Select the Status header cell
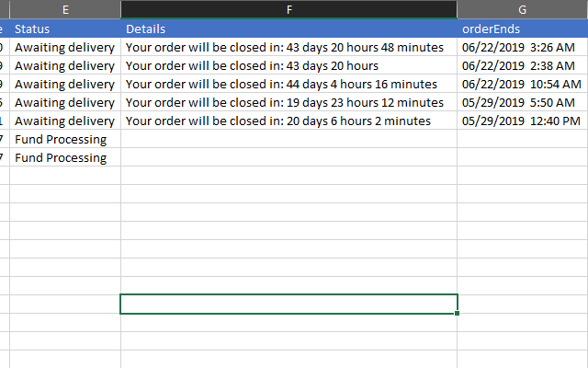Image resolution: width=588 pixels, height=368 pixels. click(x=65, y=29)
